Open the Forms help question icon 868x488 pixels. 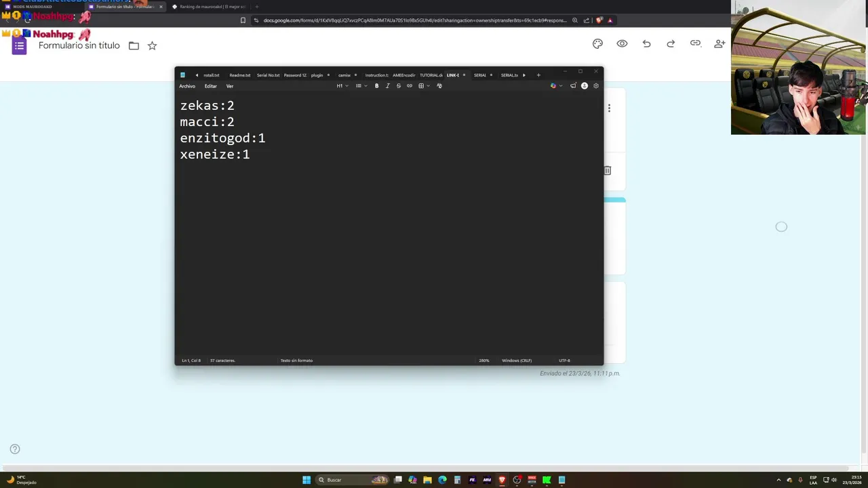tap(15, 449)
